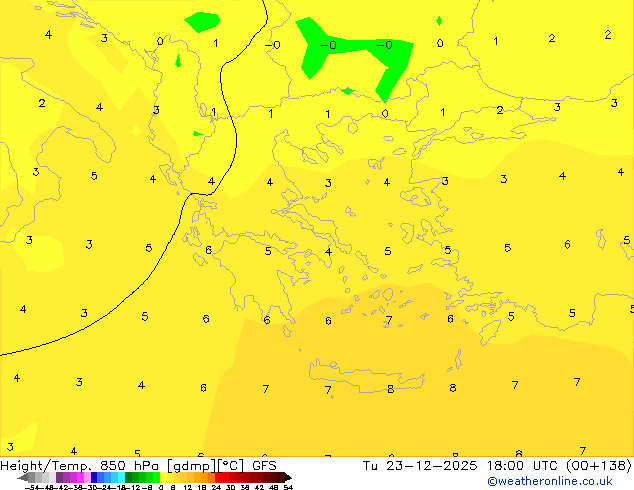The height and width of the screenshot is (490, 634).
Task: Click the dark maroon right arrow of color scale
Action: point(287,477)
